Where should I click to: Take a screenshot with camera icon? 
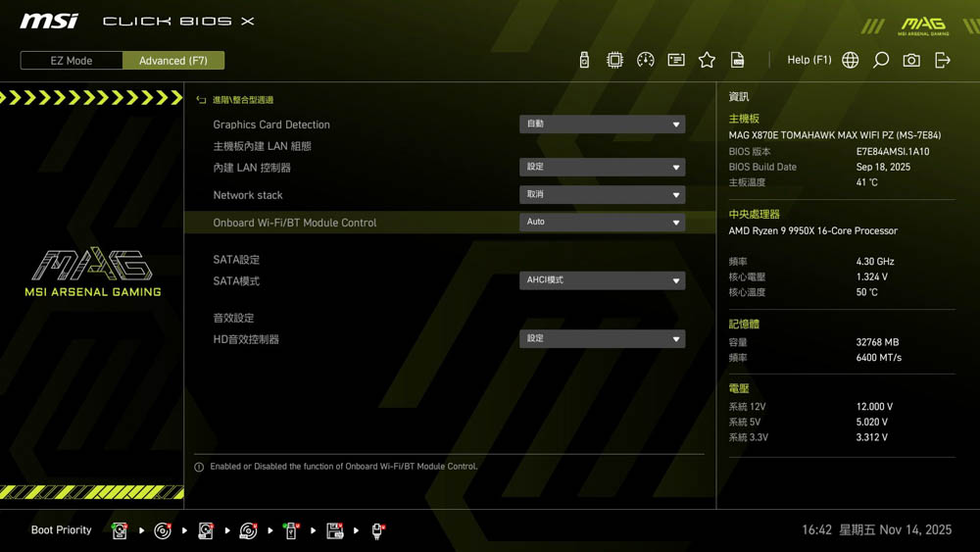coord(911,61)
